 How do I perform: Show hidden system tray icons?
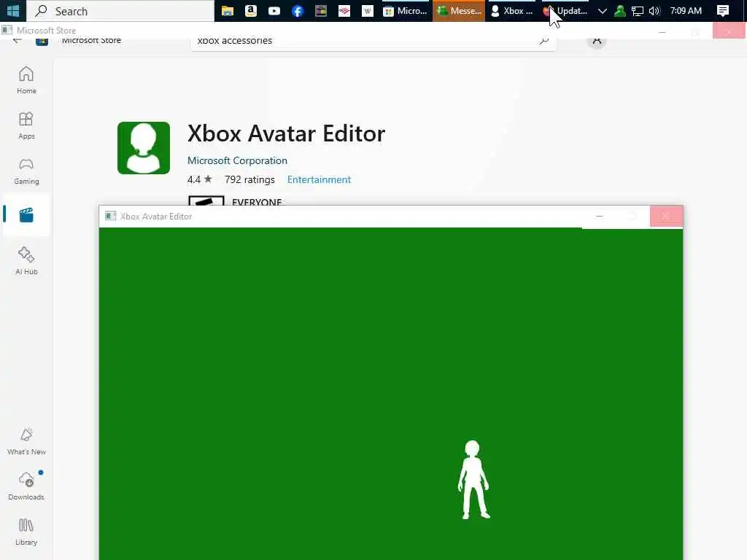pos(602,11)
